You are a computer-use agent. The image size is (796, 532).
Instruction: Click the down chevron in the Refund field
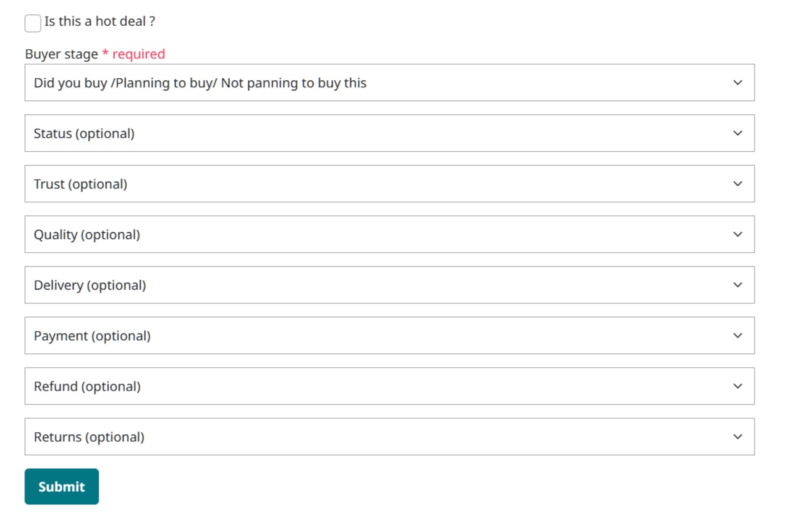[737, 386]
